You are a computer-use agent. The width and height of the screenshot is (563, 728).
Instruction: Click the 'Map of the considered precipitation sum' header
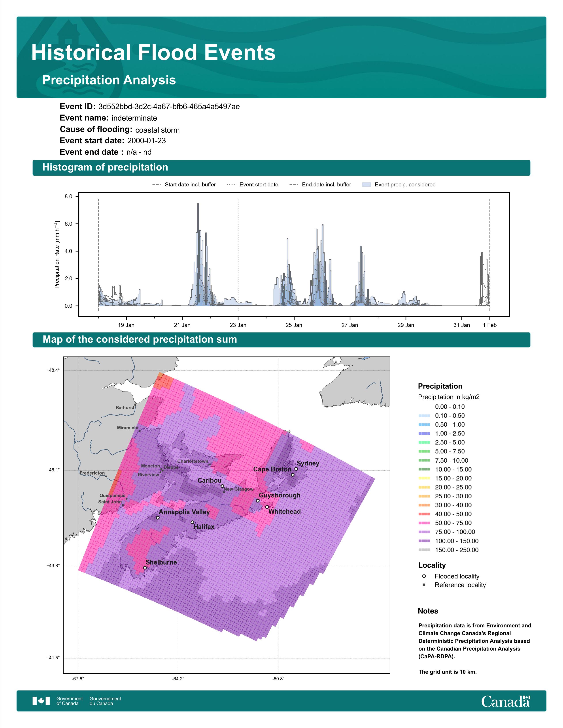coord(140,339)
